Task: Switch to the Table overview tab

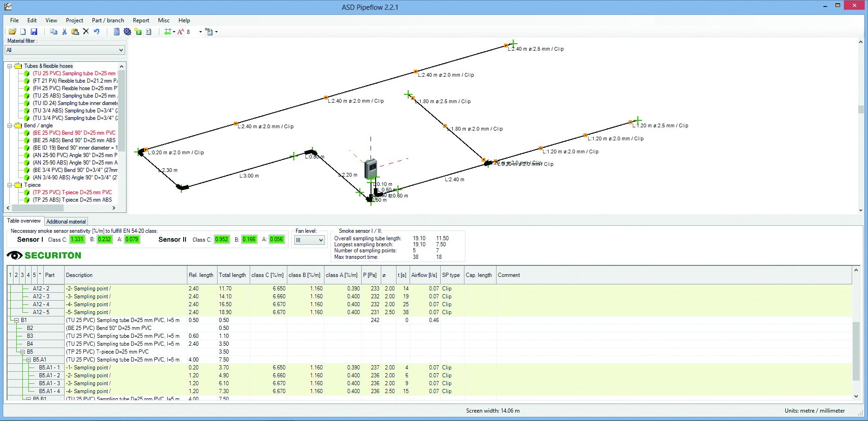Action: tap(24, 221)
